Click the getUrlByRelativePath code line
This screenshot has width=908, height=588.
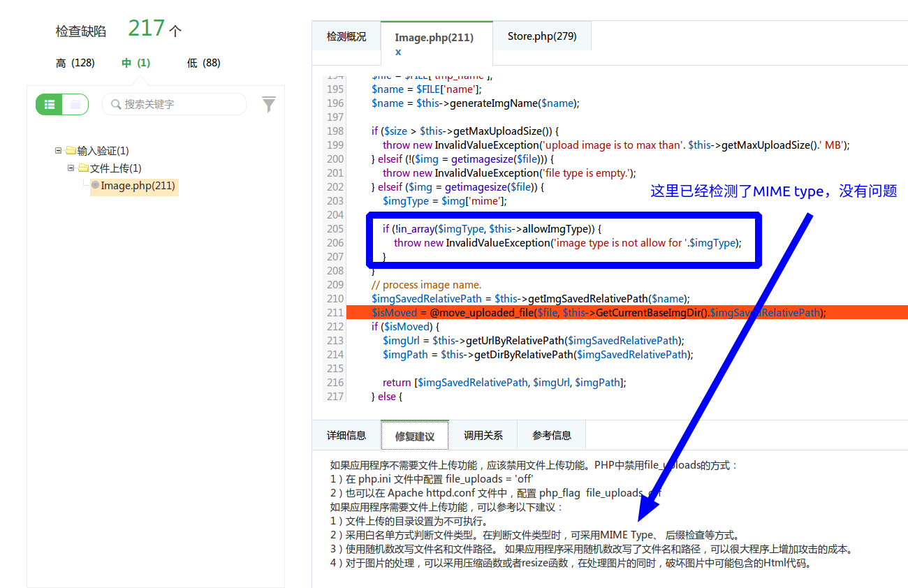coord(534,341)
